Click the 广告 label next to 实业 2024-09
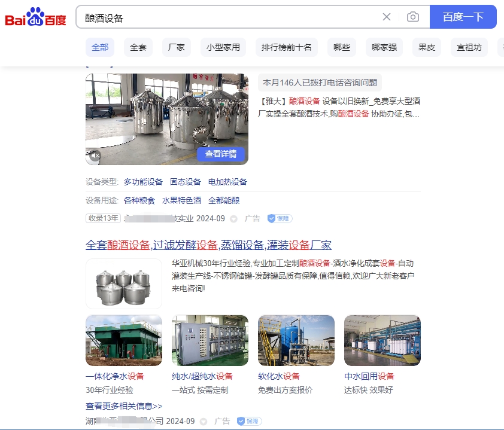 pos(253,219)
